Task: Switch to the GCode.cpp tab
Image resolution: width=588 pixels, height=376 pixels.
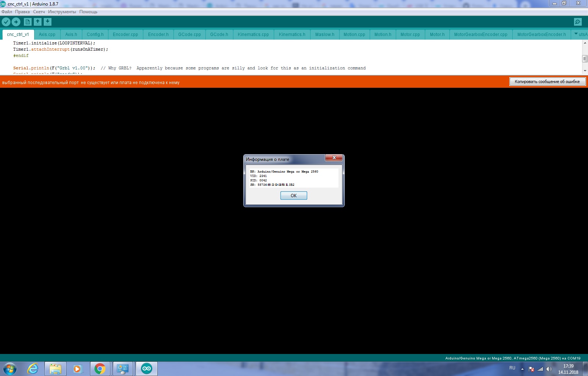Action: (190, 35)
